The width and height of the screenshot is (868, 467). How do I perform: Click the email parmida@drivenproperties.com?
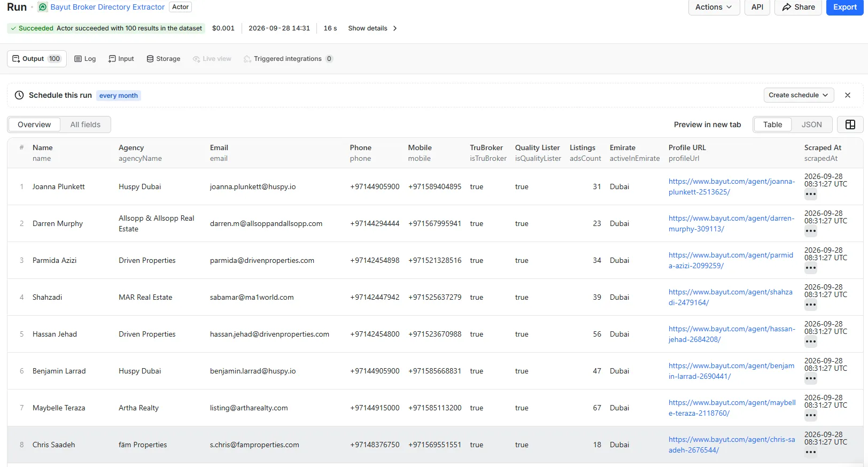262,260
